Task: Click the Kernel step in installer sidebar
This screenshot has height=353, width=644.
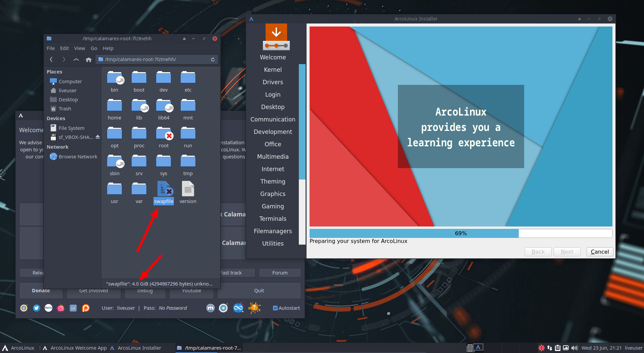Action: 273,69
